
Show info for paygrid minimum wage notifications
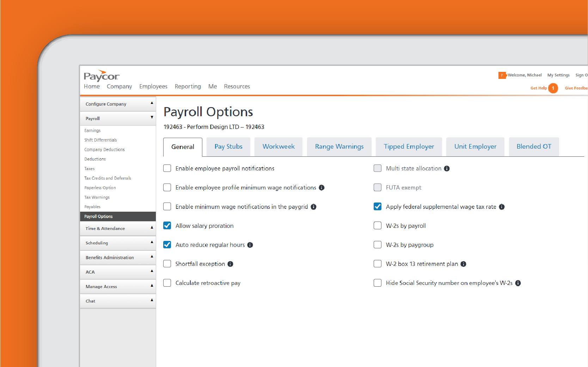313,207
